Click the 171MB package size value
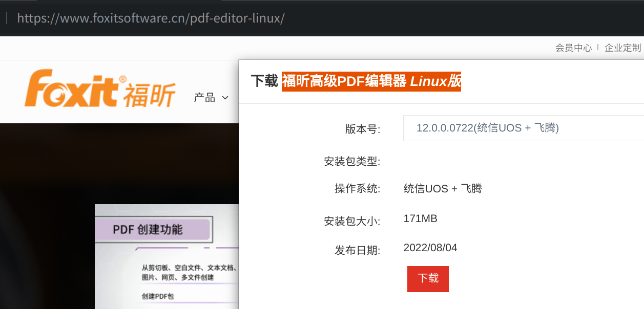Image resolution: width=644 pixels, height=309 pixels. tap(421, 219)
